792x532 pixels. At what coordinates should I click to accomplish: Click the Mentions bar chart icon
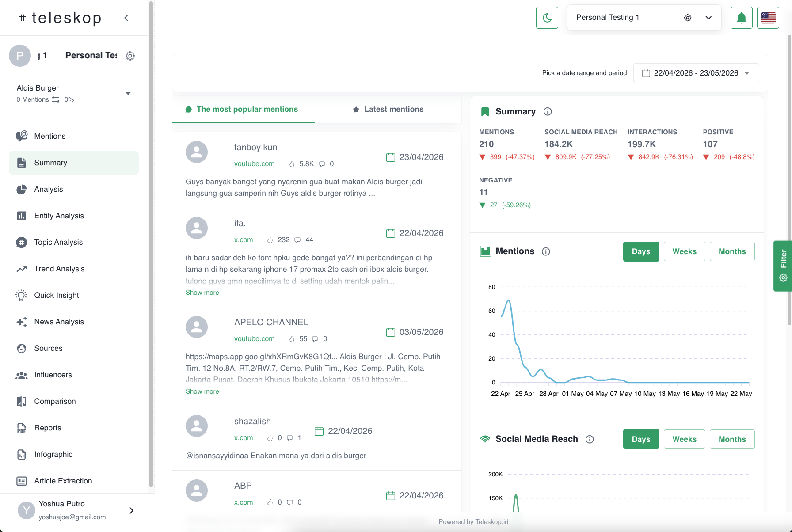pos(485,251)
